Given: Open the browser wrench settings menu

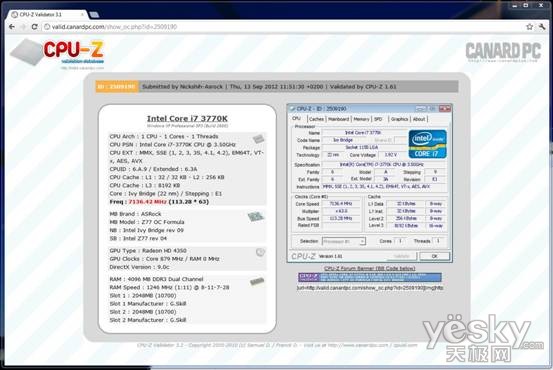Looking at the screenshot, I should [x=542, y=27].
